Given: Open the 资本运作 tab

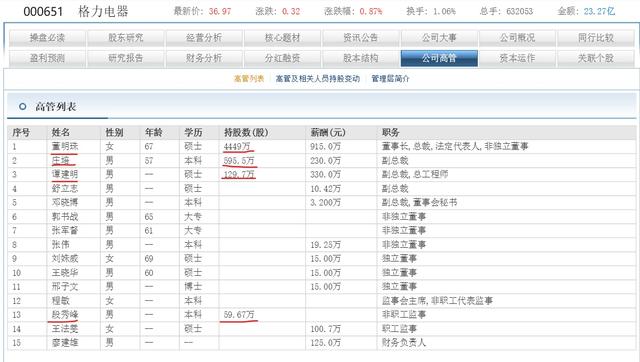Looking at the screenshot, I should (518, 58).
